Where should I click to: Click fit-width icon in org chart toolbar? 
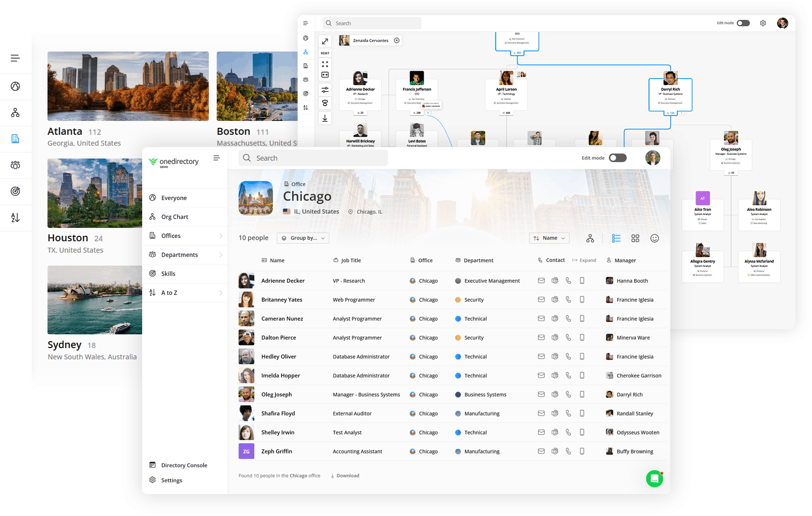click(325, 75)
